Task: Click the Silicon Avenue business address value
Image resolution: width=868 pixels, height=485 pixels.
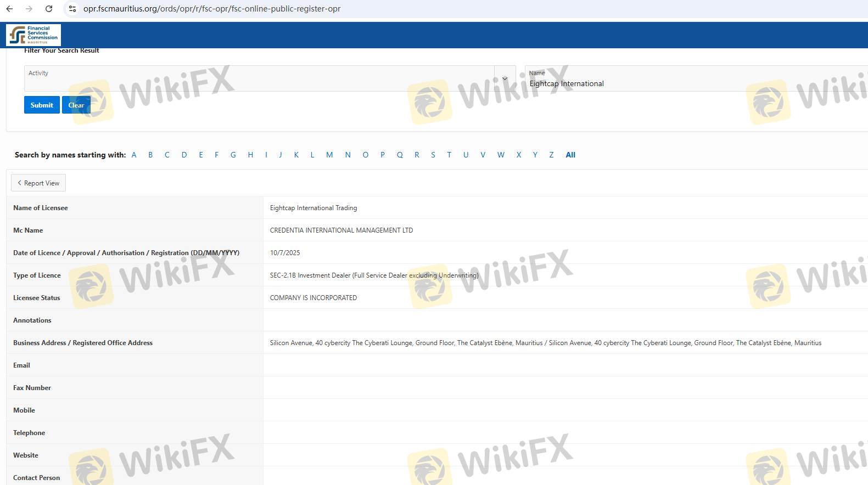Action: coord(546,343)
